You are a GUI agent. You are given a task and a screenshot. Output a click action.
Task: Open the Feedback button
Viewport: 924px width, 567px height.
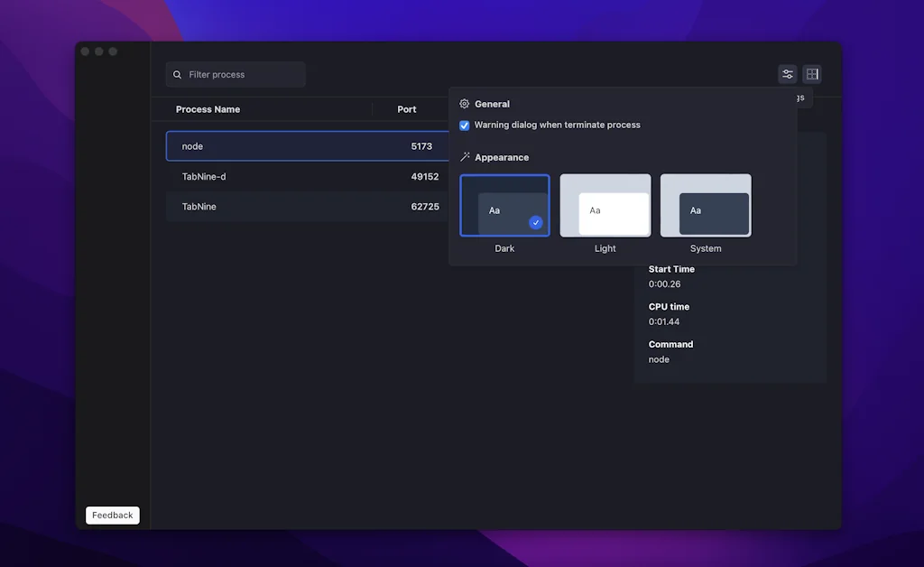coord(113,516)
